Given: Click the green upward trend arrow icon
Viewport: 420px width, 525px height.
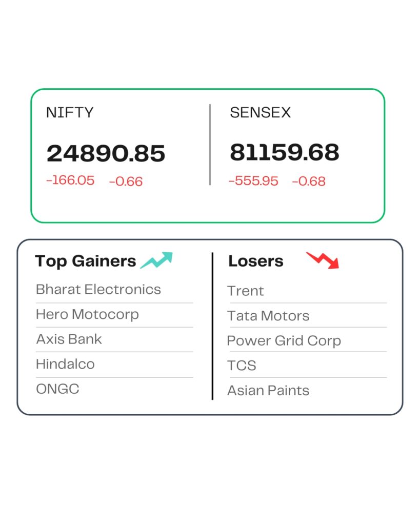Looking at the screenshot, I should coord(156,260).
